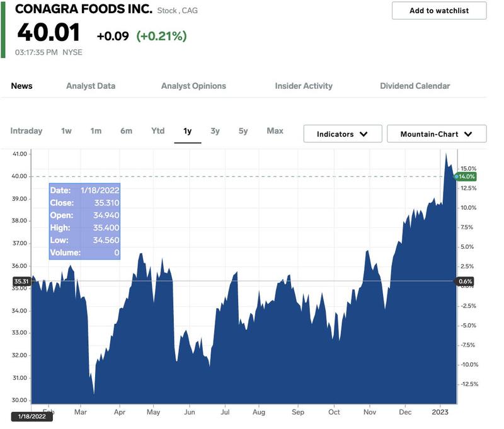Image resolution: width=504 pixels, height=429 pixels.
Task: Click the Apr label on the time axis
Action: tap(120, 412)
